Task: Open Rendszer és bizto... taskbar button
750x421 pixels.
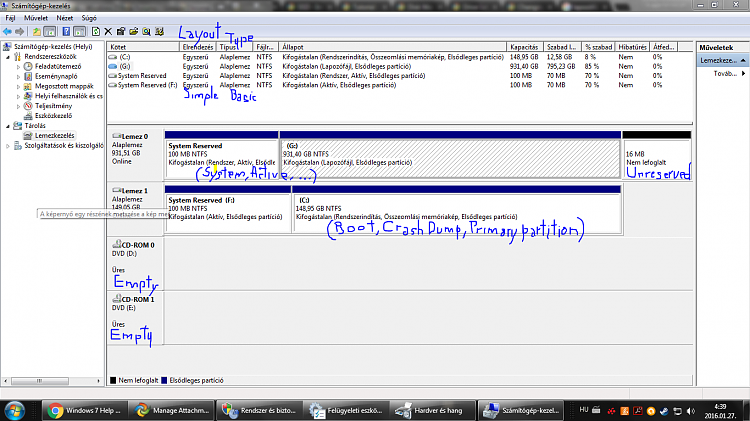Action: [x=259, y=410]
